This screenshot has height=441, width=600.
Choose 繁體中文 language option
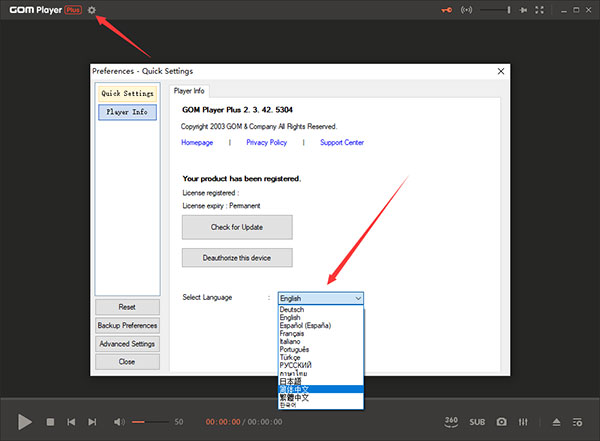tap(321, 397)
